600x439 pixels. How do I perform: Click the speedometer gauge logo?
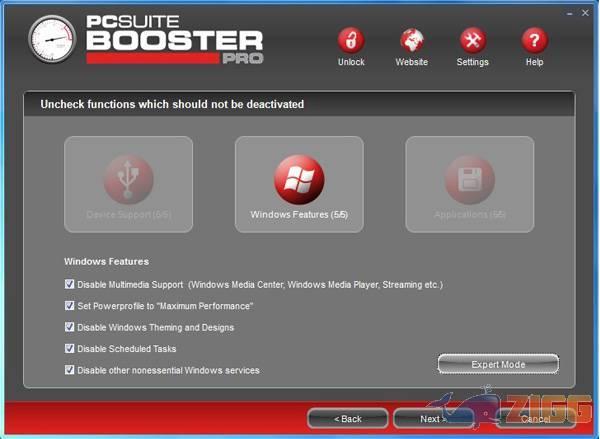click(x=52, y=39)
